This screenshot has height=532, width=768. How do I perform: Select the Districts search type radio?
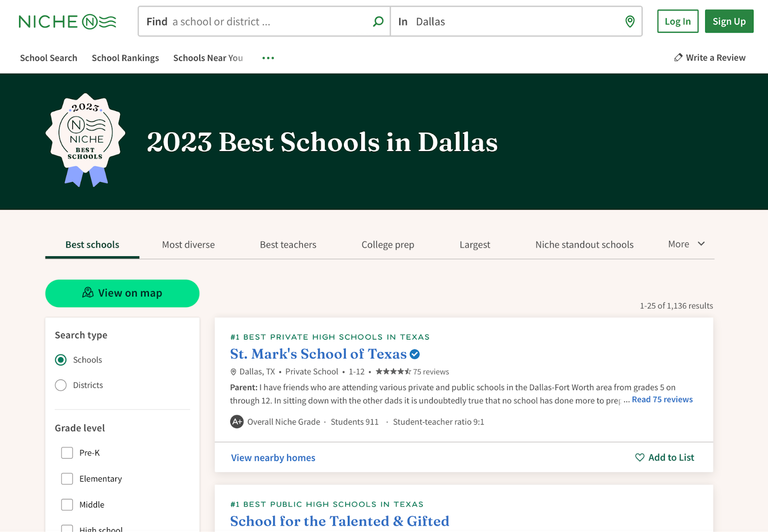[x=60, y=385]
